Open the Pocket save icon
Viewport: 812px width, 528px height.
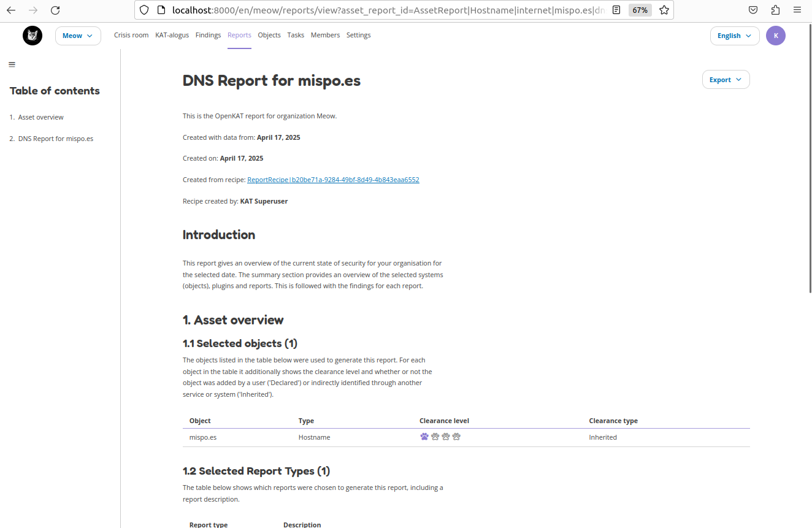(x=753, y=10)
